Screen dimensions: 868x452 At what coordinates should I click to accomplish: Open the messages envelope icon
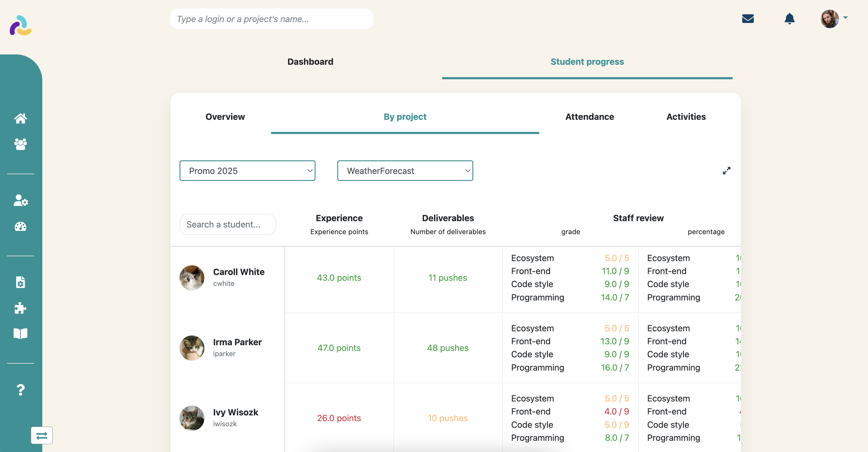tap(748, 18)
